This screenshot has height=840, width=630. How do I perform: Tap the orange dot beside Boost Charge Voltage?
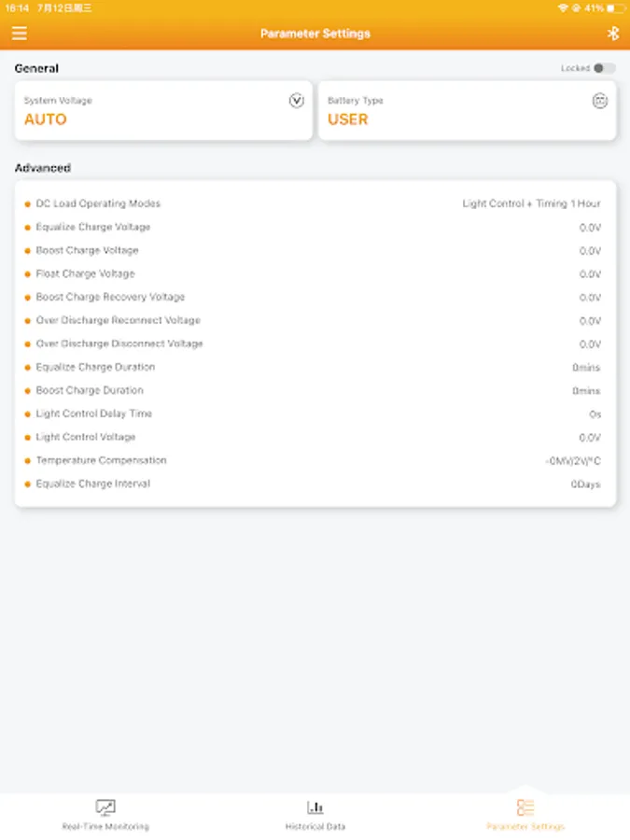tap(27, 250)
